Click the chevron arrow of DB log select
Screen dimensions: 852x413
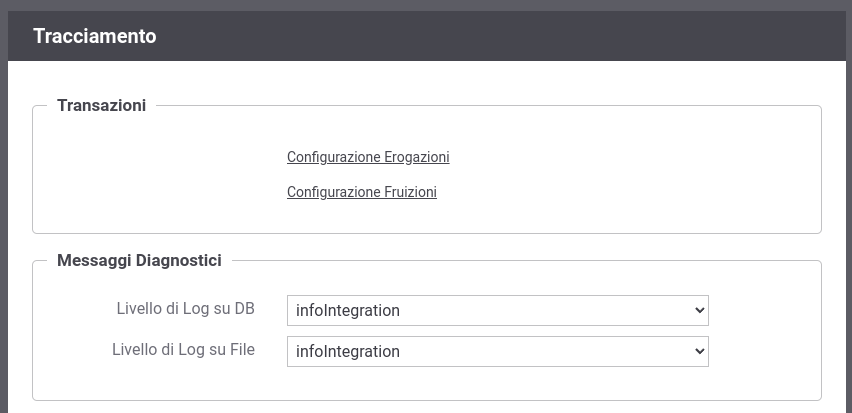click(x=699, y=310)
